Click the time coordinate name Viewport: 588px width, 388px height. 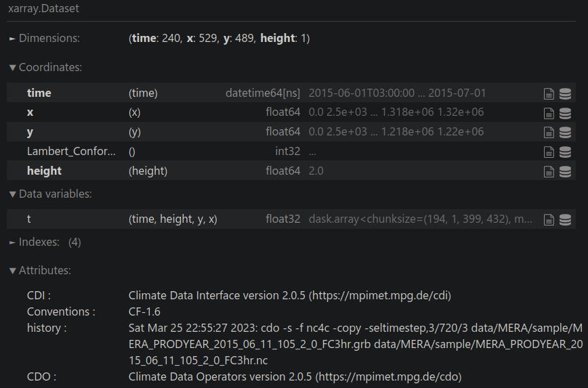pyautogui.click(x=39, y=93)
